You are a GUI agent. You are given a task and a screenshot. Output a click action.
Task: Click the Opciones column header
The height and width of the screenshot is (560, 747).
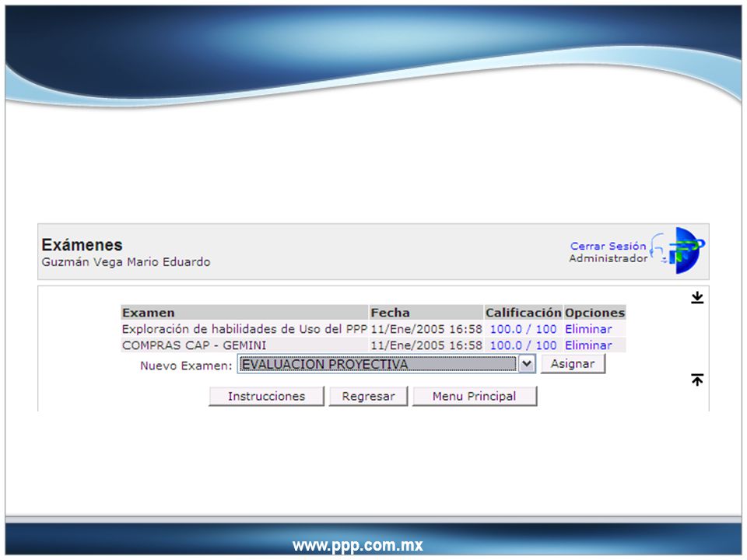tap(594, 313)
